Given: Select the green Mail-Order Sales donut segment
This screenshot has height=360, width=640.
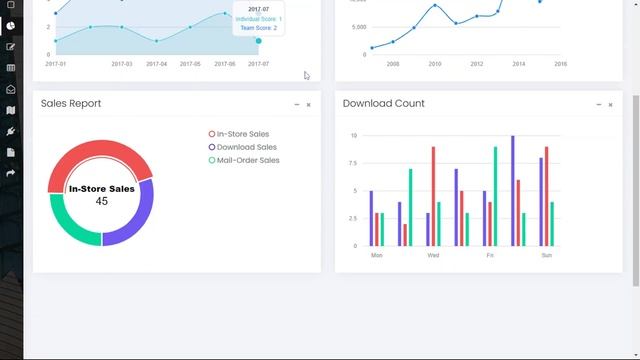Looking at the screenshot, I should click(x=66, y=226).
